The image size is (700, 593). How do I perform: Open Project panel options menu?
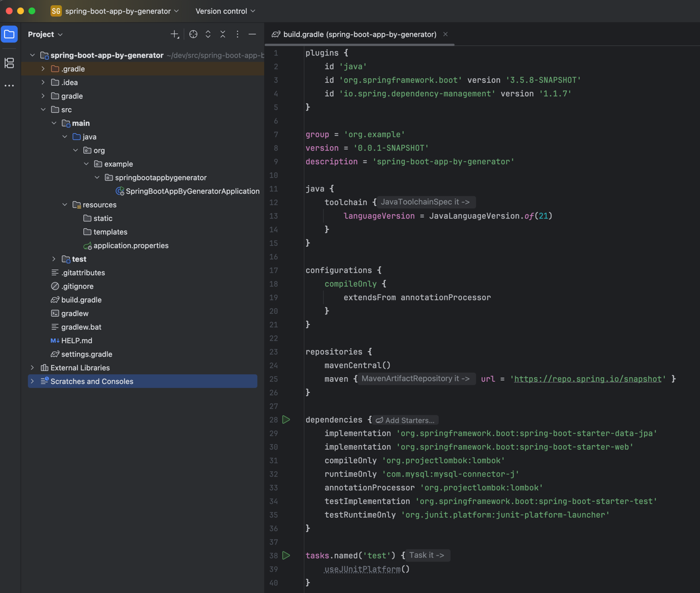point(237,35)
